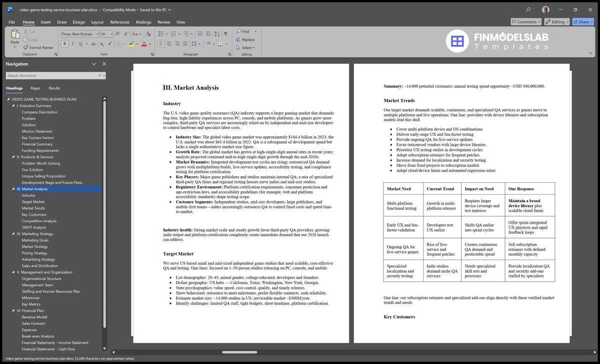
Task: Apply yellow text highlight color
Action: click(131, 44)
